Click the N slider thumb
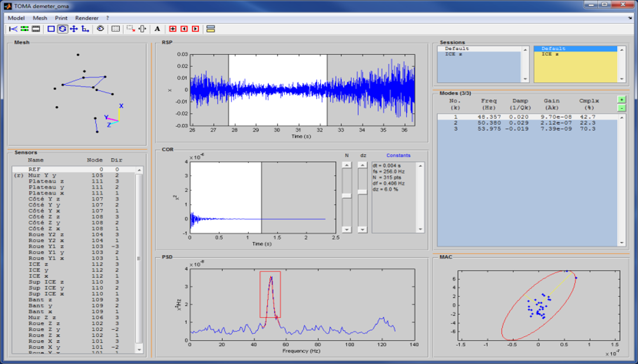The image size is (638, 364). point(347,196)
